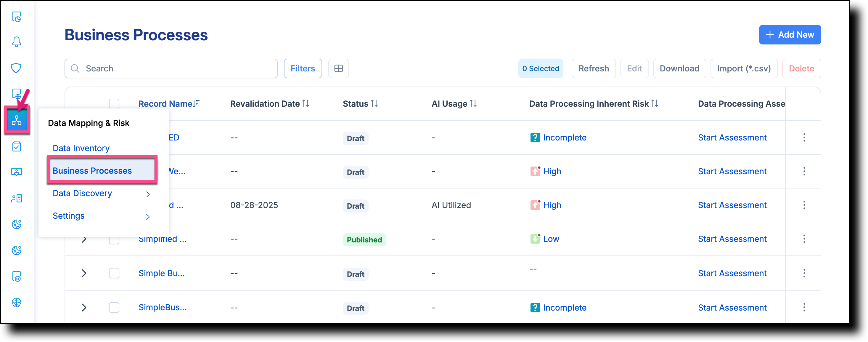Screen dimensions: 868x342
Task: Open three-dot menu for the 08-28-2025 row
Action: pyautogui.click(x=804, y=205)
